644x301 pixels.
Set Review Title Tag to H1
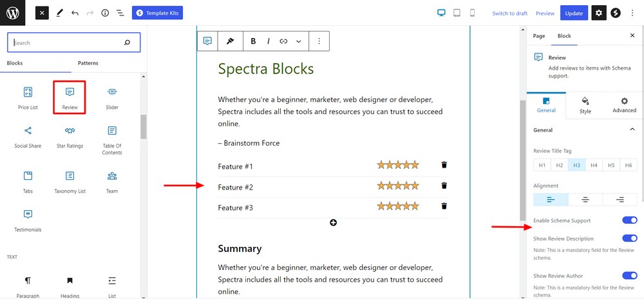542,165
